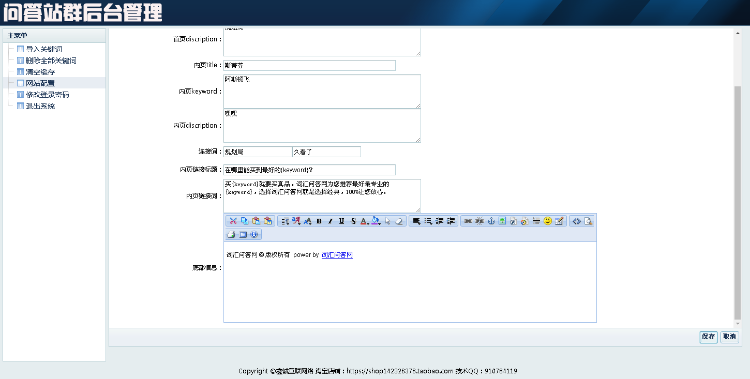Screen dimensions: 750x379
Task: Open the text alignment tool
Action: pyautogui.click(x=416, y=221)
